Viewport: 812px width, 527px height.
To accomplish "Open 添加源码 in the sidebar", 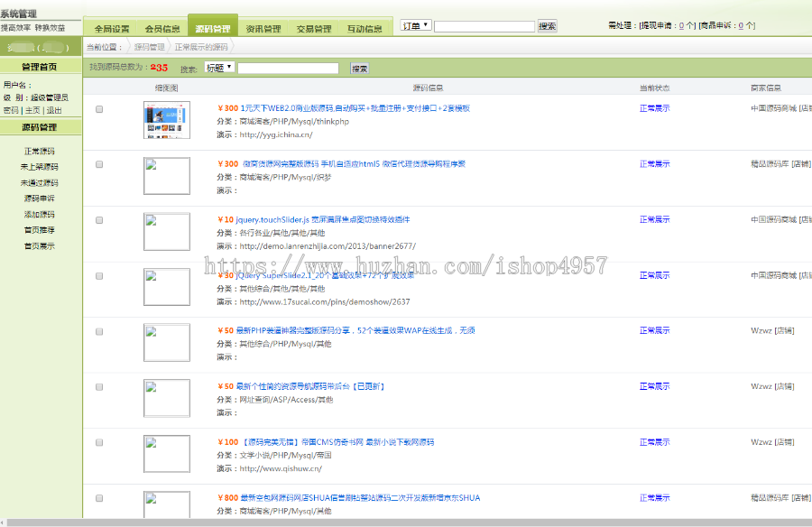I will pos(40,215).
